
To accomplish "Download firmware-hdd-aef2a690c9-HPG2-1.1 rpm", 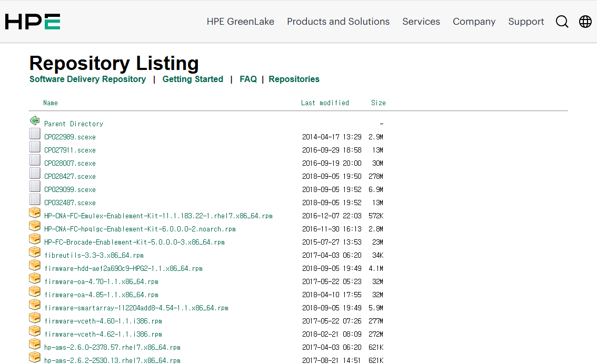I will [123, 269].
